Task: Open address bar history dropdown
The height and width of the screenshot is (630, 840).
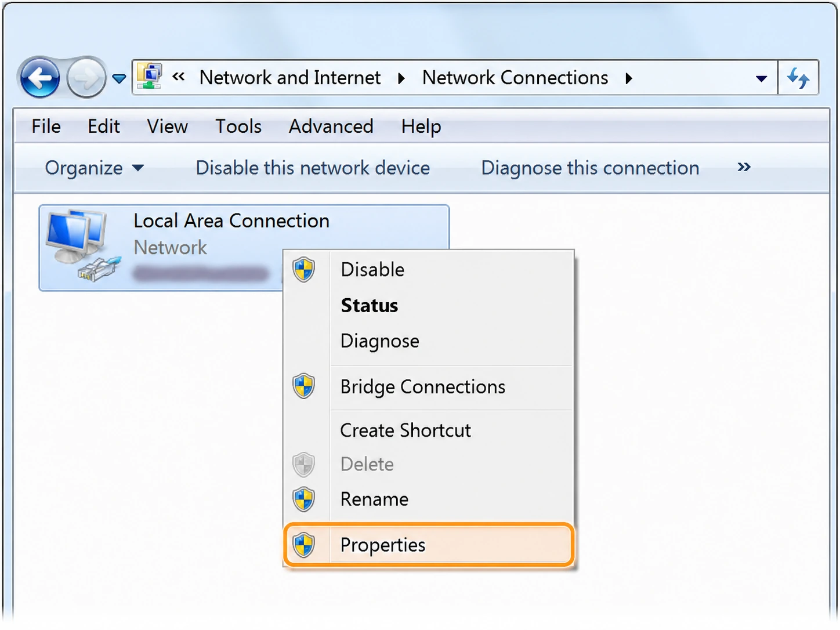Action: tap(762, 78)
